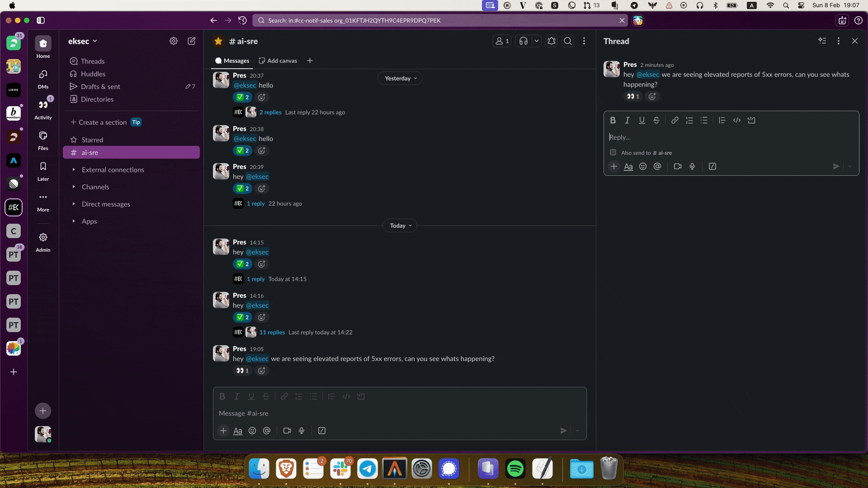Open the thread's more actions menu
The image size is (868, 488).
point(839,41)
